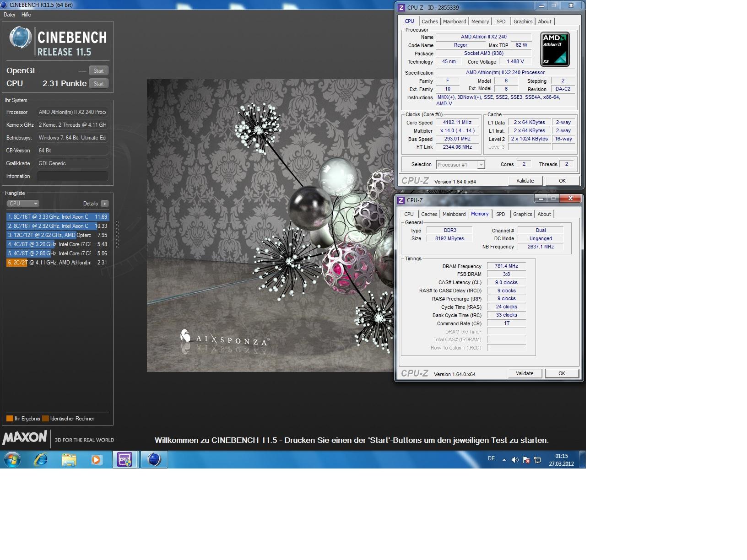Select ranking entry 8C/16T @ 2.92 GHz

point(58,226)
